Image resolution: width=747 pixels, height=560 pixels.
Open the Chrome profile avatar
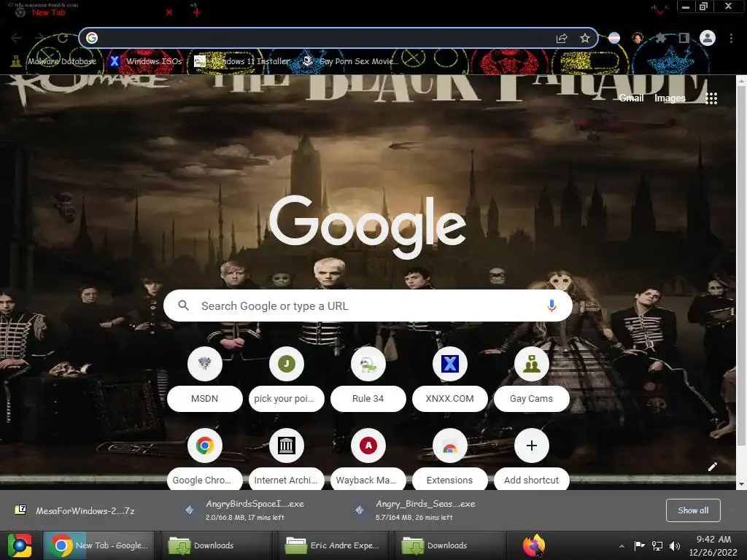(708, 38)
